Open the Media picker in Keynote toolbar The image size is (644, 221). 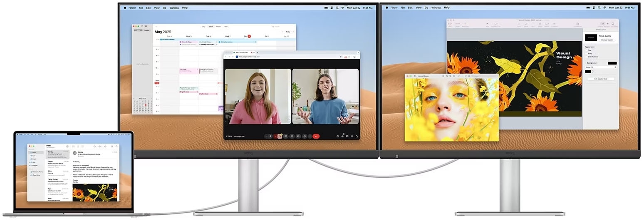click(547, 24)
